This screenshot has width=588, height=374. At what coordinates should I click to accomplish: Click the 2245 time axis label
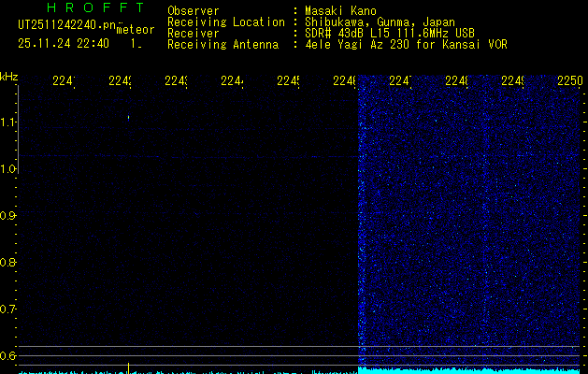point(288,80)
